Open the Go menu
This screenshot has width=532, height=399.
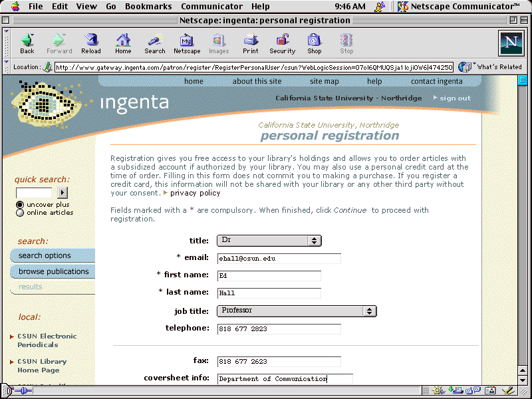coord(111,6)
